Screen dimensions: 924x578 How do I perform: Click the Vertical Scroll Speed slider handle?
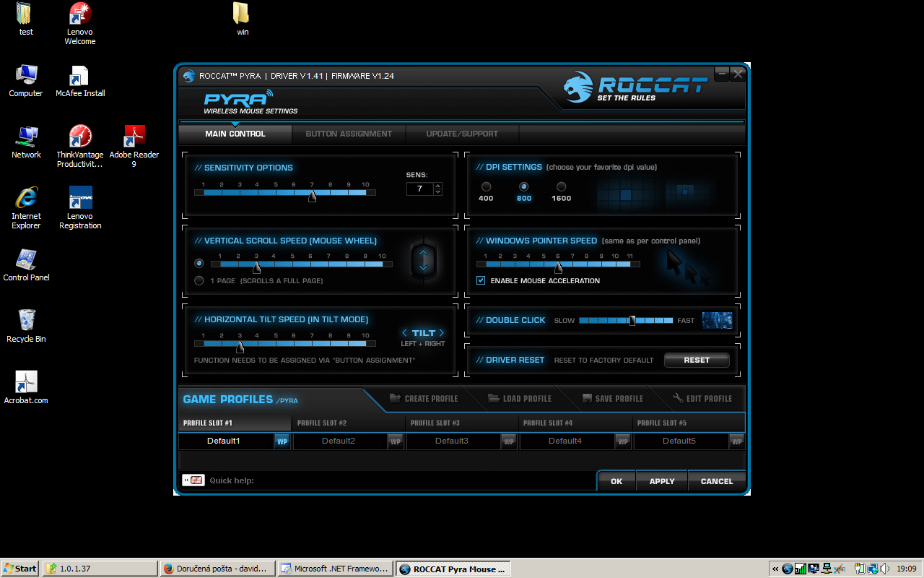coord(256,267)
